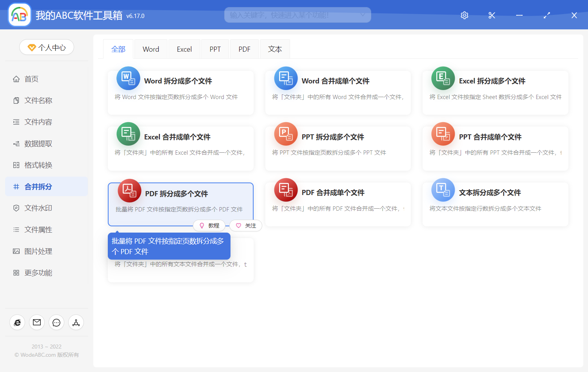This screenshot has height=372, width=588.
Task: Open 格式转换 from the sidebar
Action: point(38,165)
